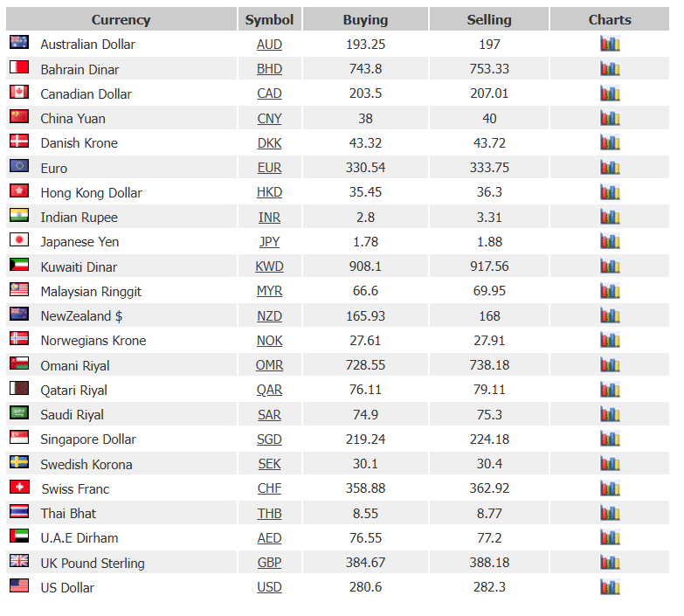Viewport: 684px width, 616px height.
Task: Open the AUD symbol link
Action: (x=269, y=45)
